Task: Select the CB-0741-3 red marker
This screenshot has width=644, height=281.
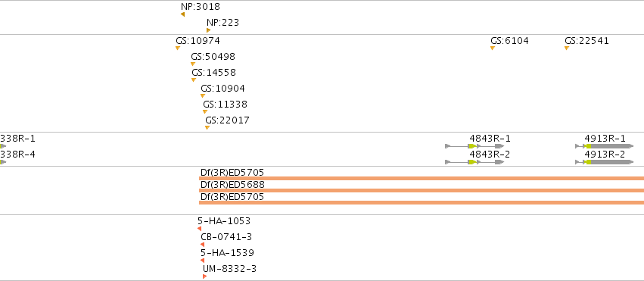Action: pyautogui.click(x=202, y=245)
